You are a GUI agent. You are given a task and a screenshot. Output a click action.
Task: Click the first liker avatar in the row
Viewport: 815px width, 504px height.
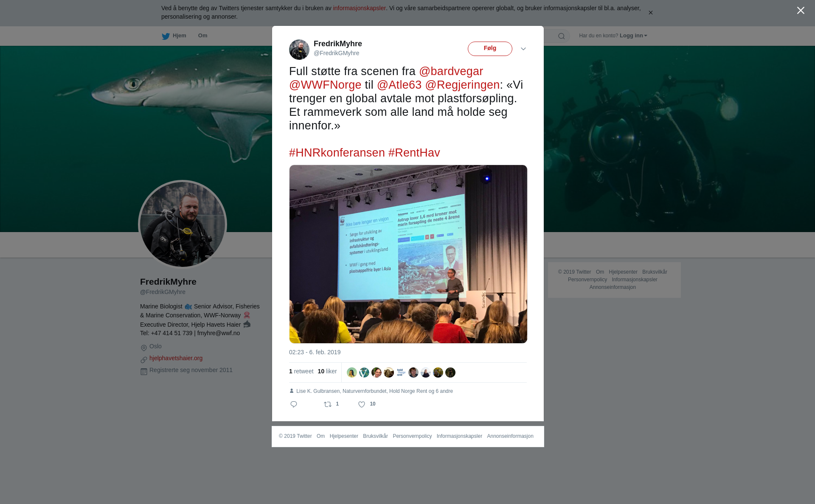point(352,372)
